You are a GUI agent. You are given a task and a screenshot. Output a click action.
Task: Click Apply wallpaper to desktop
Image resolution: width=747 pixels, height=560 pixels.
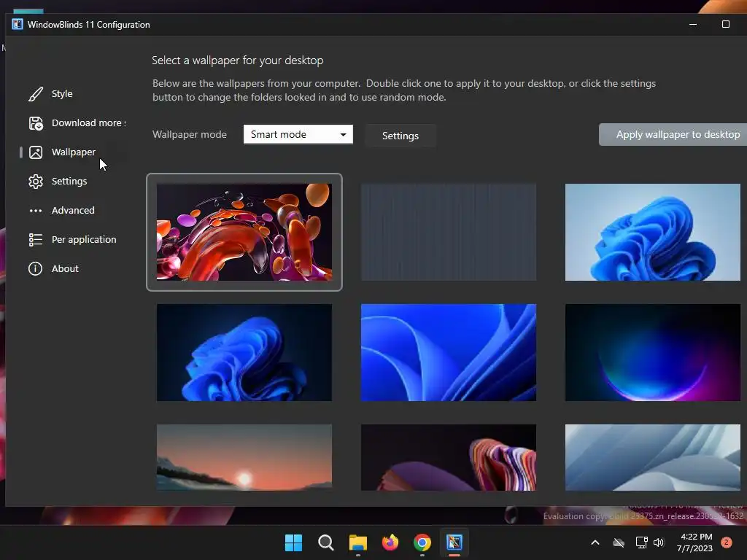pyautogui.click(x=673, y=135)
